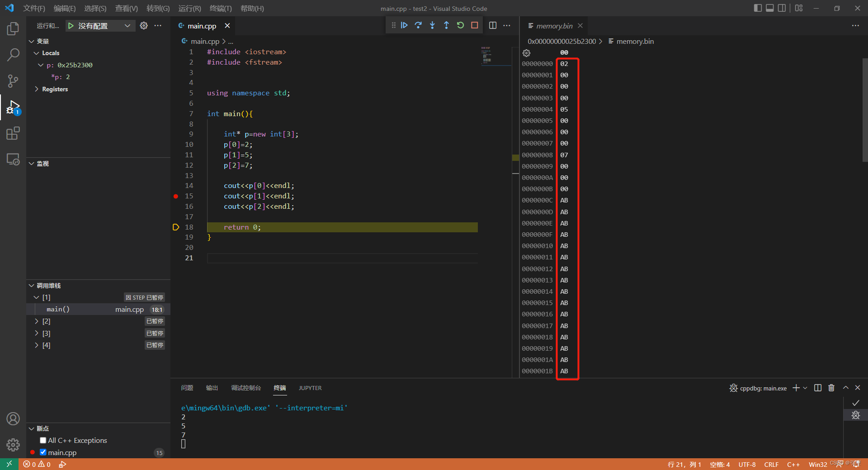The height and width of the screenshot is (470, 868).
Task: Open the 运行(R) menu
Action: point(189,8)
